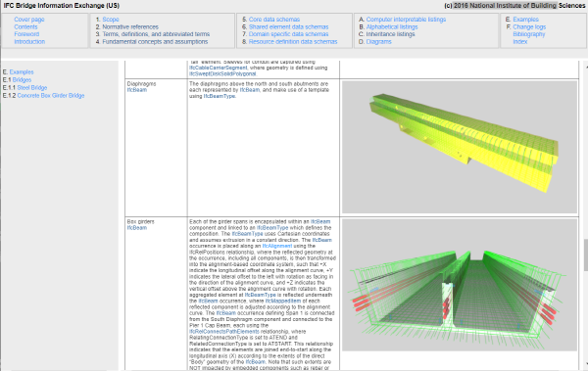The width and height of the screenshot is (588, 371).
Task: Open the Bibliography page
Action: pos(529,34)
